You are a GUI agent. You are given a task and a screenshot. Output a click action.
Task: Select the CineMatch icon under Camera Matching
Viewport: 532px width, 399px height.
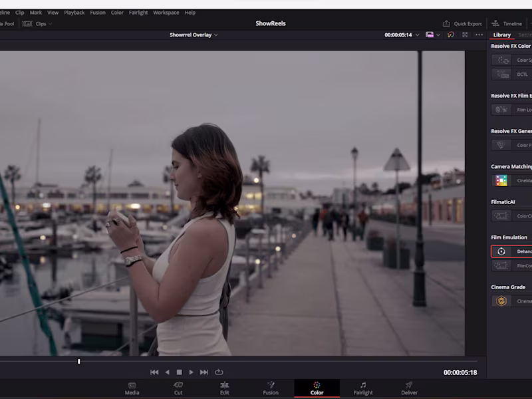click(501, 180)
